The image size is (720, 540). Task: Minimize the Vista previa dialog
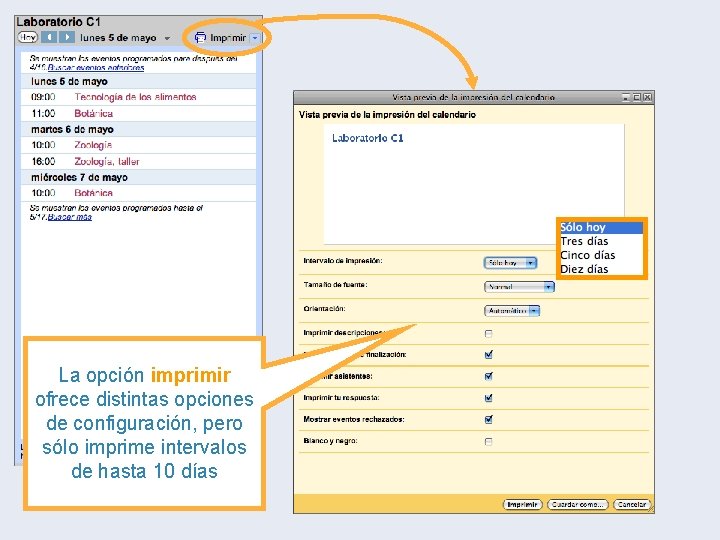tap(626, 97)
